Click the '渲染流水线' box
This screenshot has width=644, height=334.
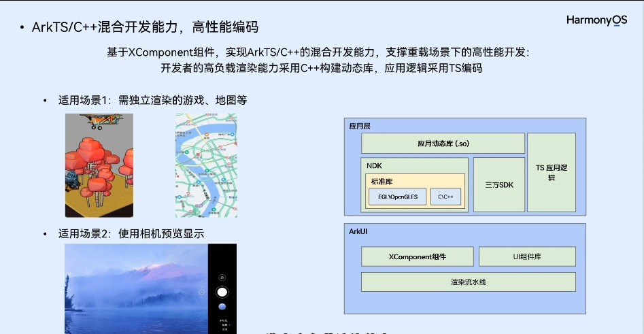coord(469,282)
